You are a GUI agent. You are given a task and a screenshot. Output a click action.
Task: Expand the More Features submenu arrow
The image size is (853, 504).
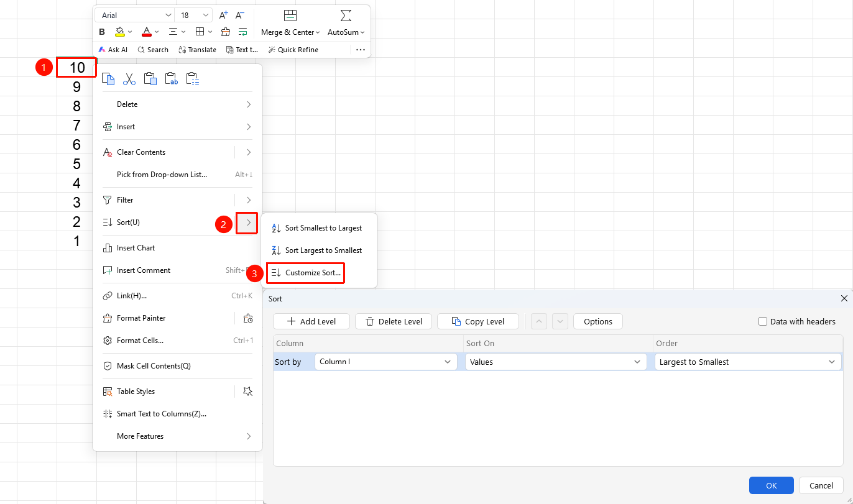pyautogui.click(x=249, y=436)
